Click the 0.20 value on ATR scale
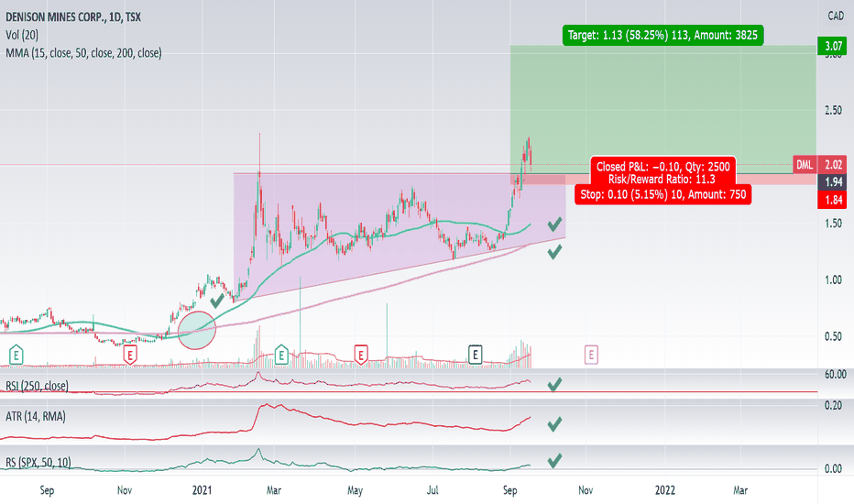The height and width of the screenshot is (504, 854). tap(833, 405)
